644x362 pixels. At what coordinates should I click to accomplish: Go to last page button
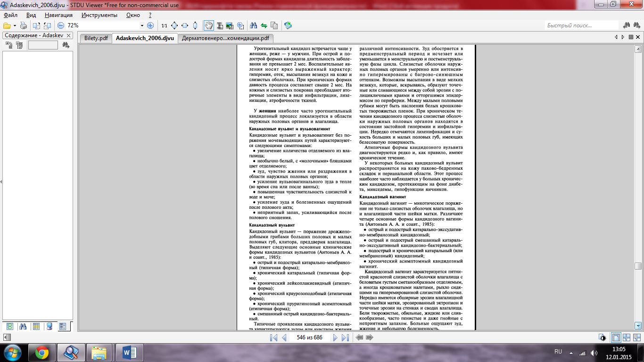click(x=345, y=337)
